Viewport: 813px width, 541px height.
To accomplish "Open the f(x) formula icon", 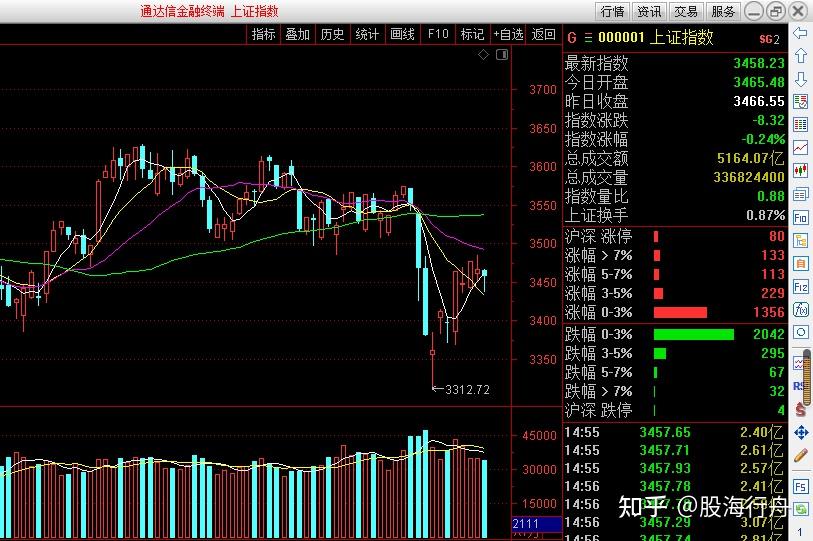I will [x=801, y=310].
